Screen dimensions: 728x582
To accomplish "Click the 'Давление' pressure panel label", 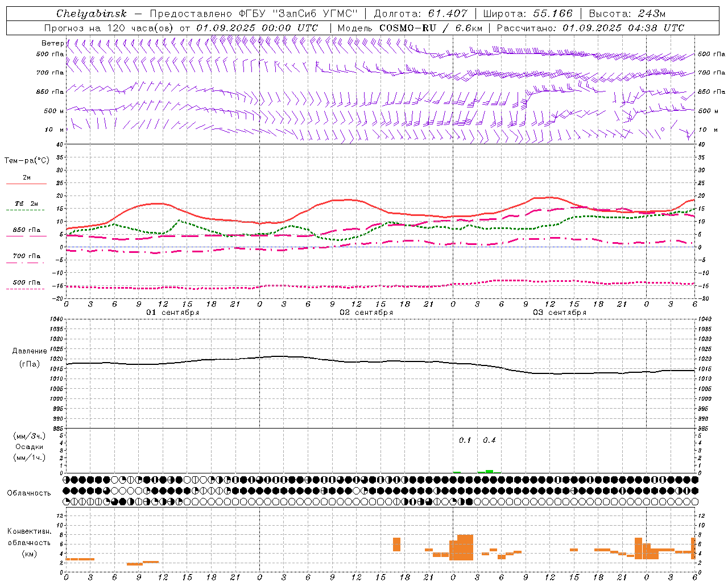I will click(30, 351).
